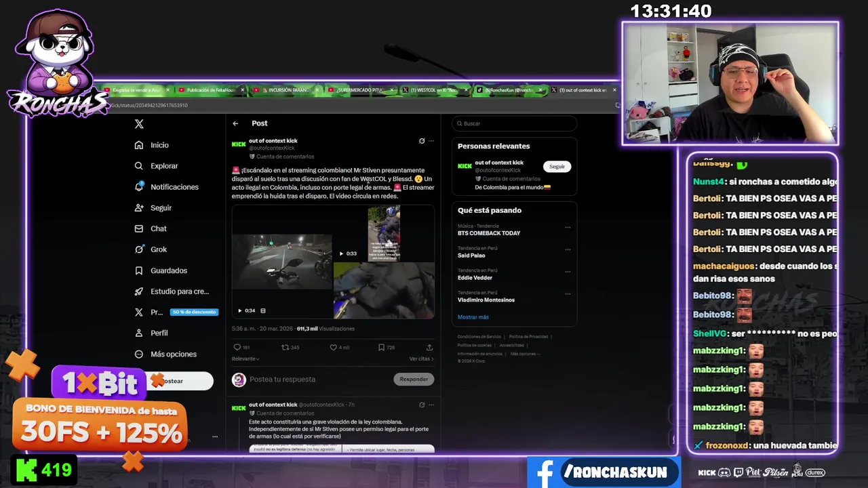This screenshot has height=488, width=868.
Task: Open out of context kick profile avatar on post
Action: click(x=239, y=144)
